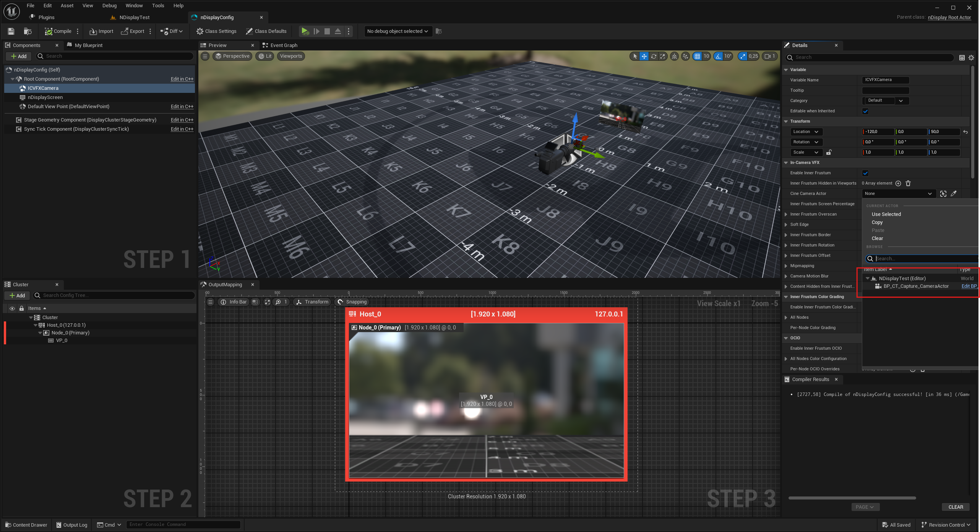The width and height of the screenshot is (980, 532).
Task: Expand the Inner Frustum Overscan section
Action: click(x=786, y=214)
